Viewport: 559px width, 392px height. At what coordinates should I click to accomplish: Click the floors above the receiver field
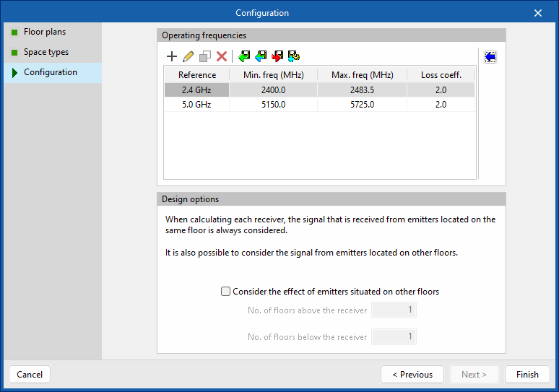394,310
